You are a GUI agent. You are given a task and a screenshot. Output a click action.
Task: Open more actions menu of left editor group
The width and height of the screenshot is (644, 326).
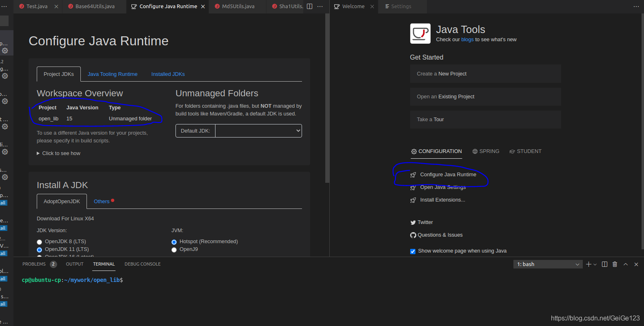(x=320, y=7)
